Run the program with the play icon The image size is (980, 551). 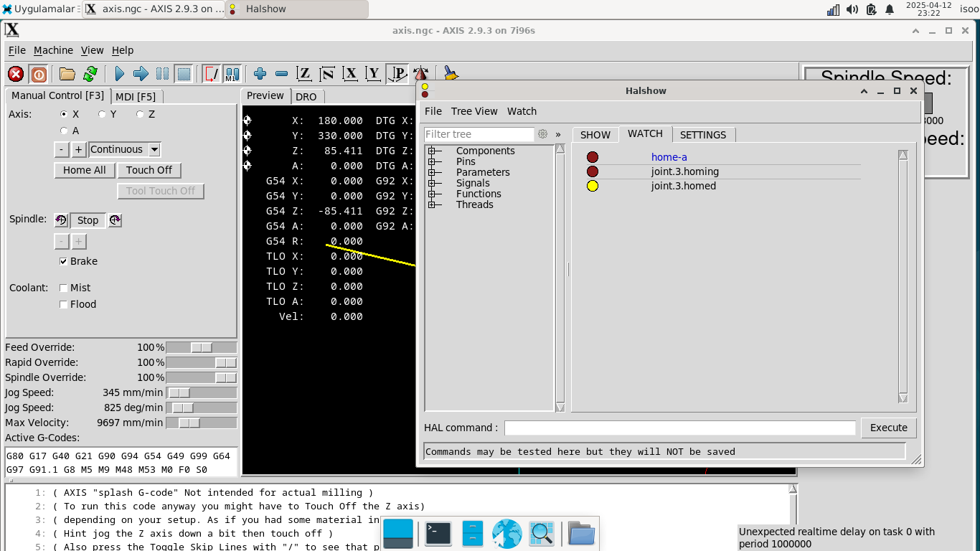click(x=120, y=74)
